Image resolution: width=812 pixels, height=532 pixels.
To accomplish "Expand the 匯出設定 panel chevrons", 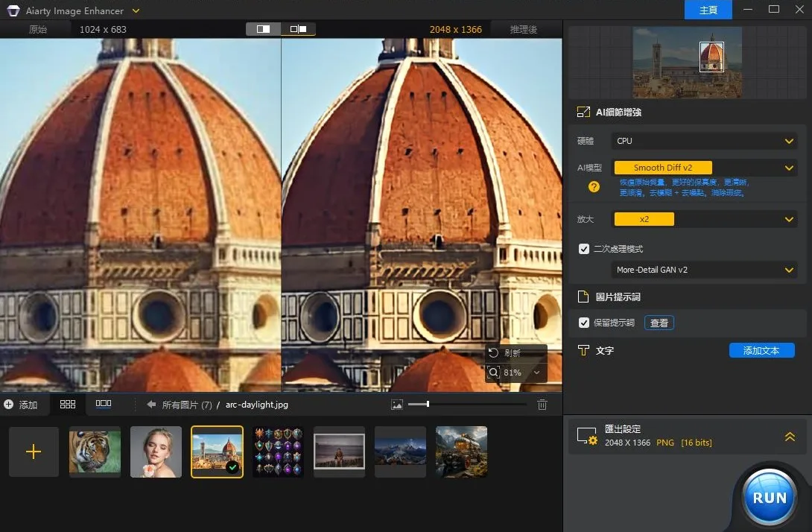I will [790, 437].
